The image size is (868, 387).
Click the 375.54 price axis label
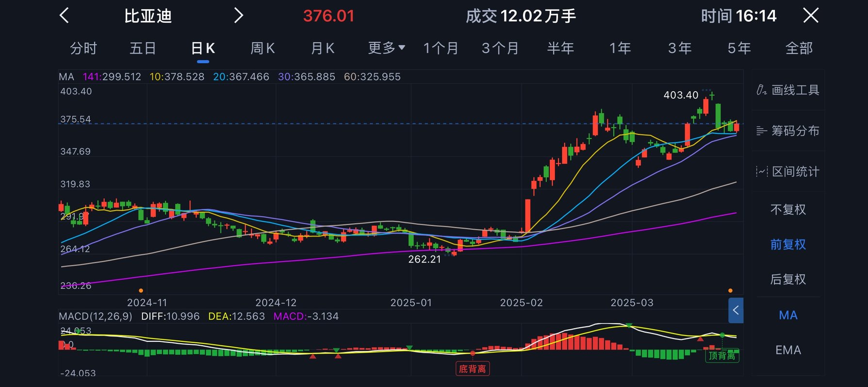click(x=76, y=119)
